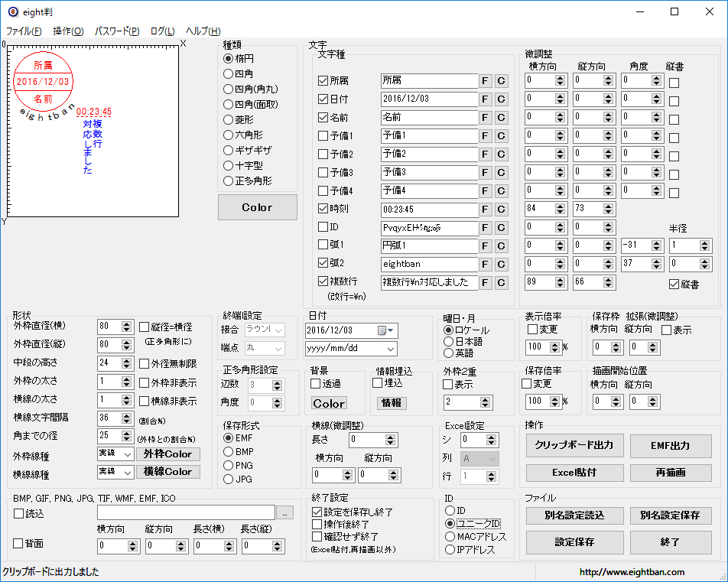
Task: Click the クリップボード出力 button
Action: [x=574, y=445]
